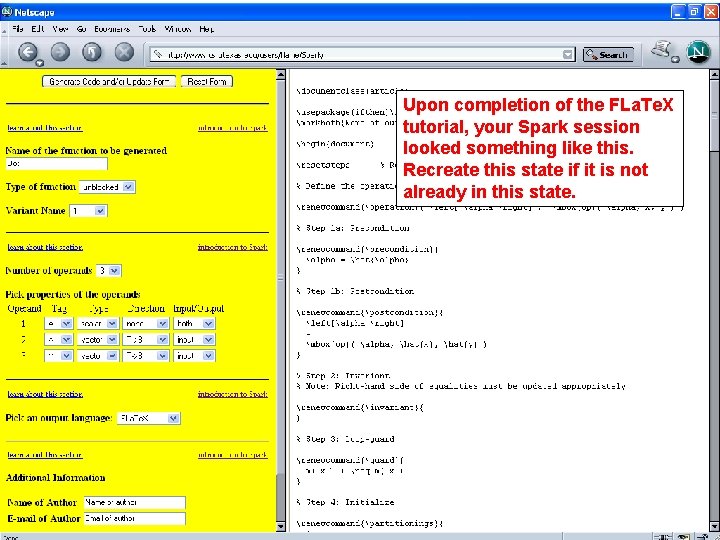Open the URL history dropdown arrow
This screenshot has width=720, height=540.
click(x=568, y=55)
